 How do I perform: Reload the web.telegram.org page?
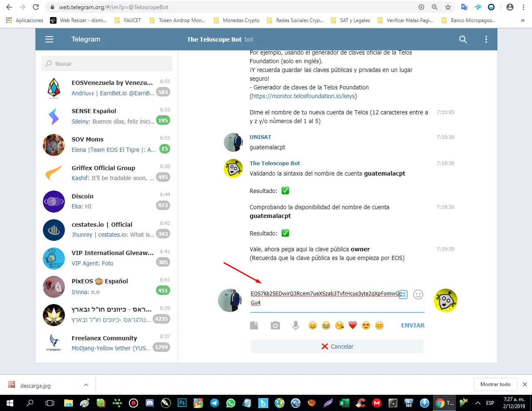coord(36,7)
